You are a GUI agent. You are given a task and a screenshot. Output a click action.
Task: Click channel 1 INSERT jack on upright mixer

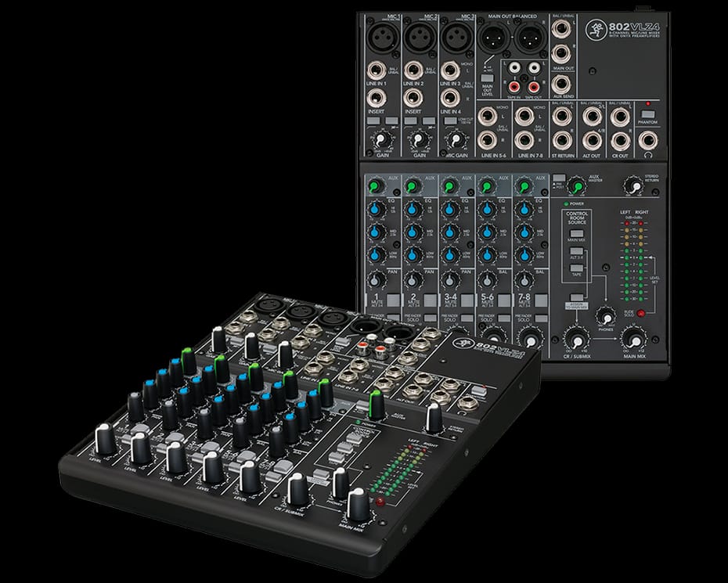coord(377,99)
